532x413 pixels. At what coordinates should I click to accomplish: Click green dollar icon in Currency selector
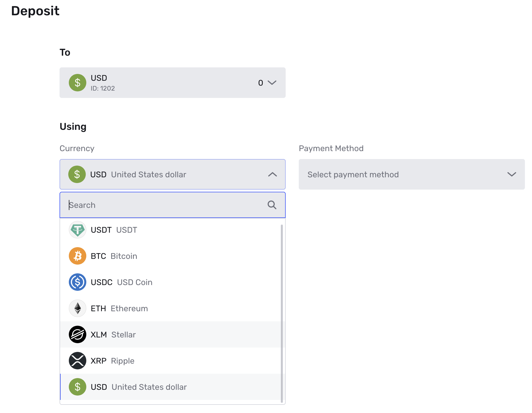pyautogui.click(x=77, y=174)
